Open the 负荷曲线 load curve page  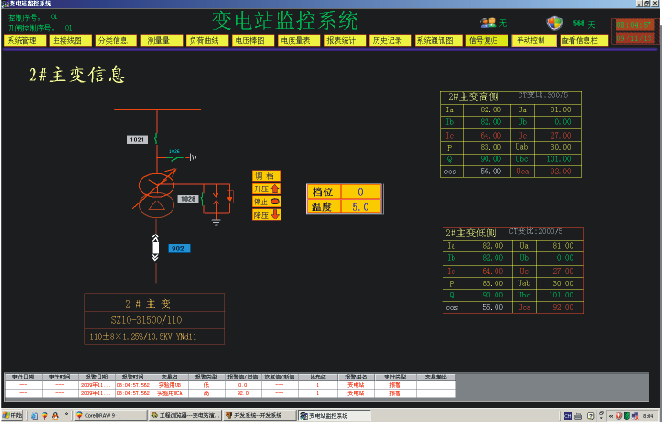click(203, 41)
